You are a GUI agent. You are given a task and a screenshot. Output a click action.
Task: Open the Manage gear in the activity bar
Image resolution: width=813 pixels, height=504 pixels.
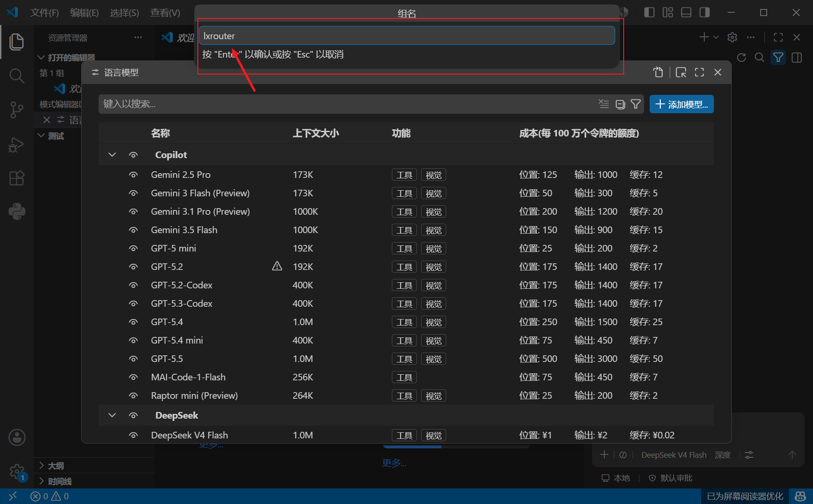point(17,471)
